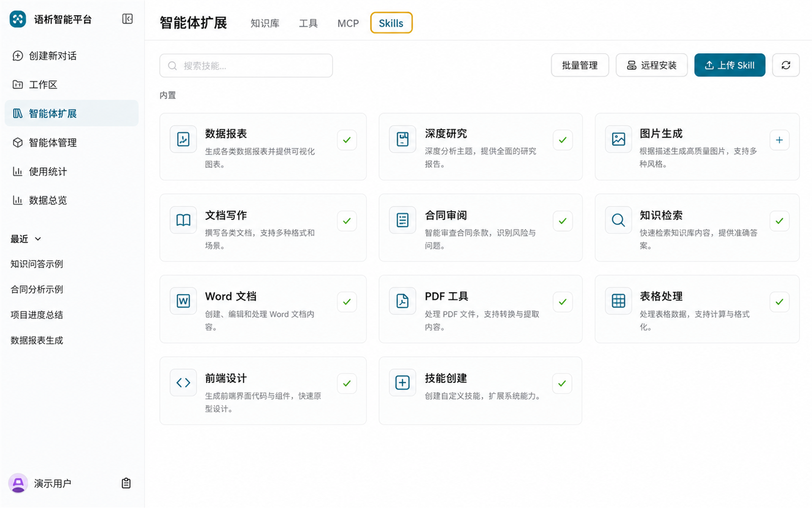Collapse the sidebar with the panel icon
The width and height of the screenshot is (812, 508).
pos(127,19)
